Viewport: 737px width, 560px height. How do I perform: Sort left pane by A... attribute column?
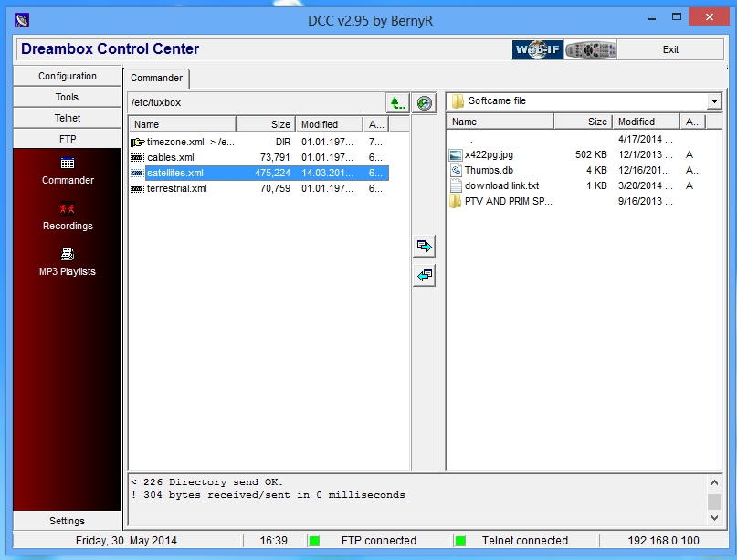[x=376, y=124]
